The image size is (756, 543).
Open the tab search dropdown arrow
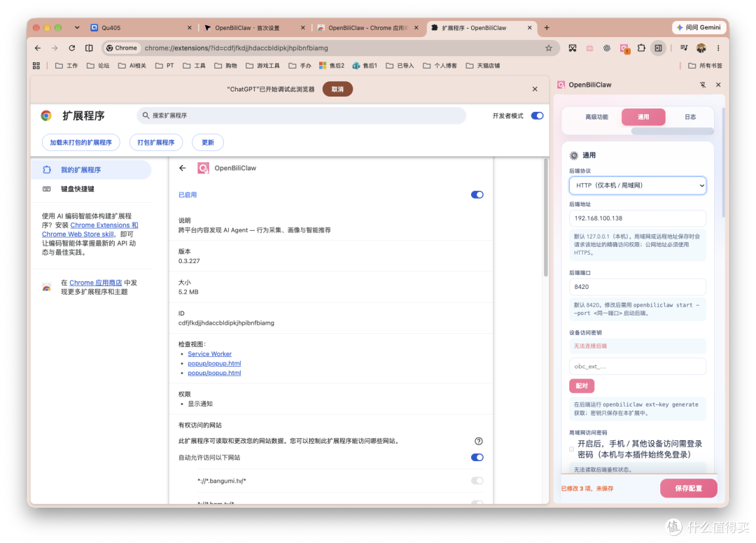point(77,28)
